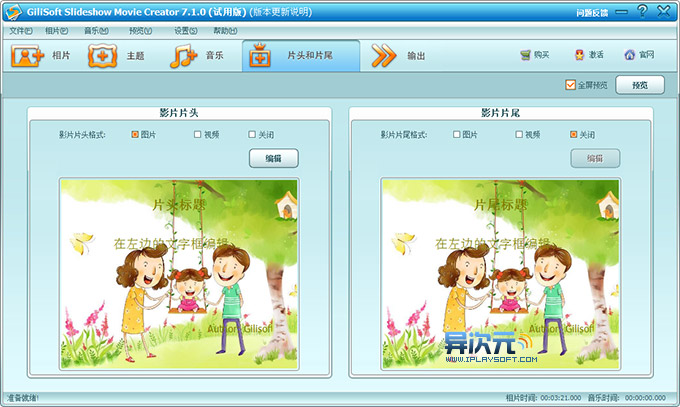
Task: Click the 片头标题 text in opening preview
Action: [x=179, y=205]
